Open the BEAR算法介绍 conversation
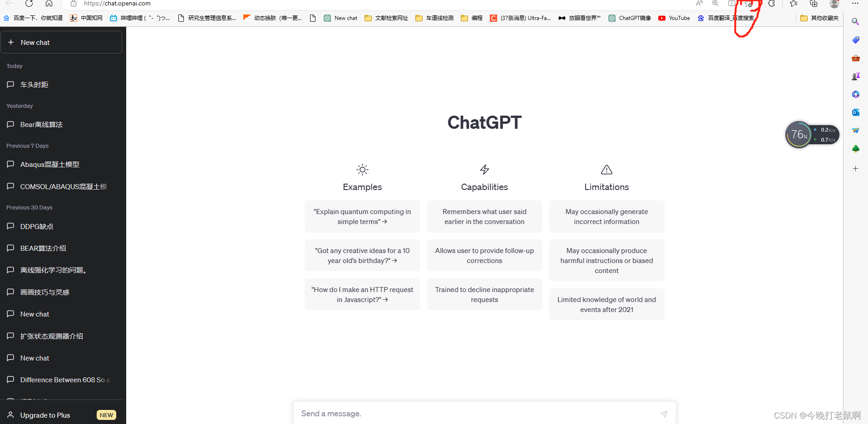The height and width of the screenshot is (424, 868). point(61,248)
